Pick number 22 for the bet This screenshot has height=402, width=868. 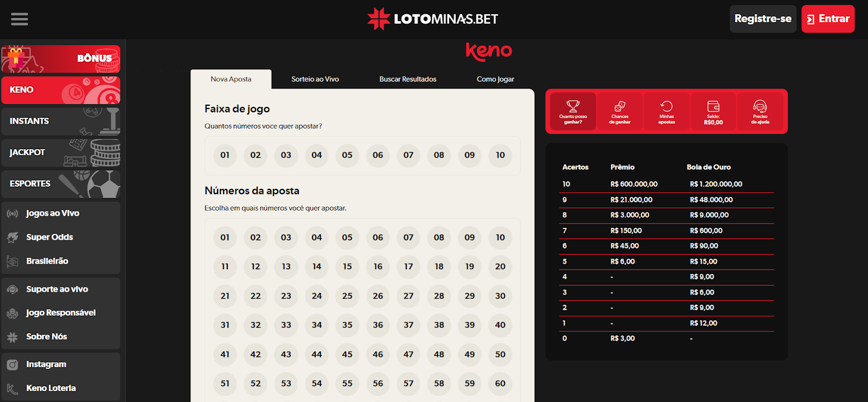tap(256, 296)
